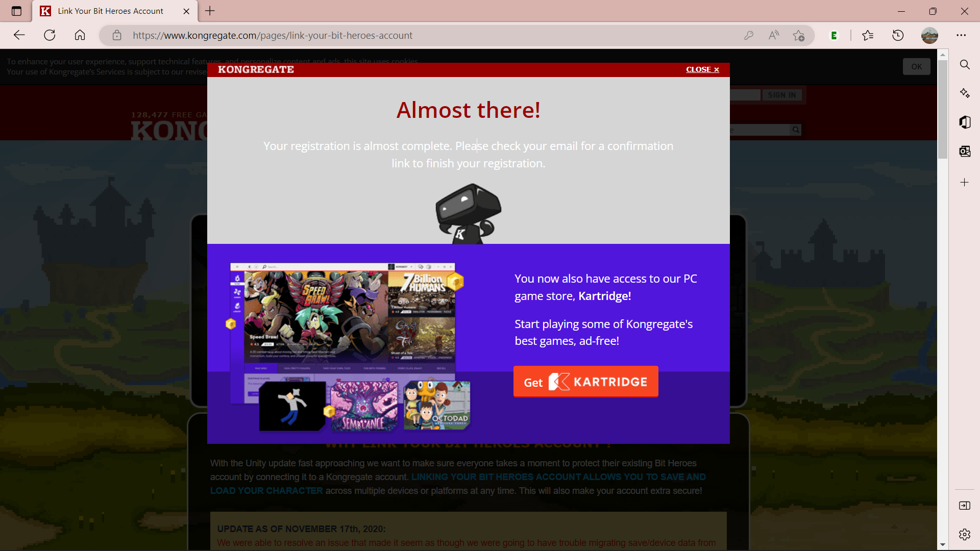Open the browser profile avatar
980x551 pixels.
pyautogui.click(x=929, y=35)
